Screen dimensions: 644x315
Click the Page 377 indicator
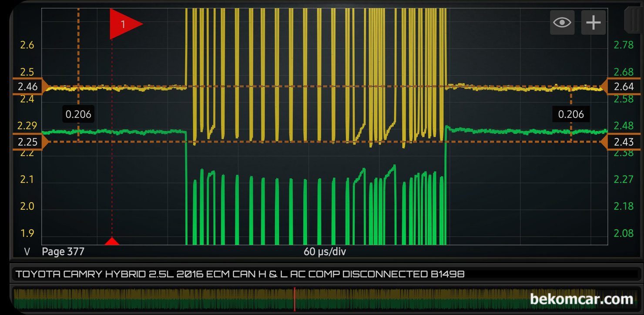pos(63,251)
